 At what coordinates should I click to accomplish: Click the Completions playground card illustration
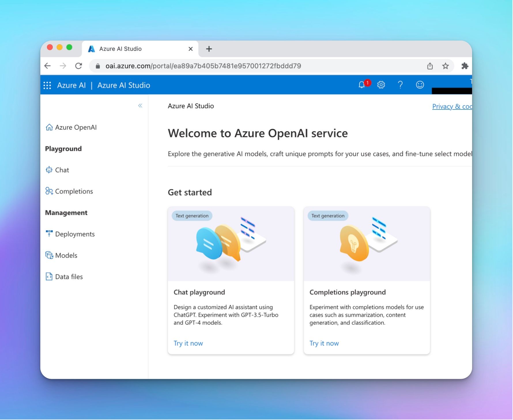pyautogui.click(x=367, y=244)
